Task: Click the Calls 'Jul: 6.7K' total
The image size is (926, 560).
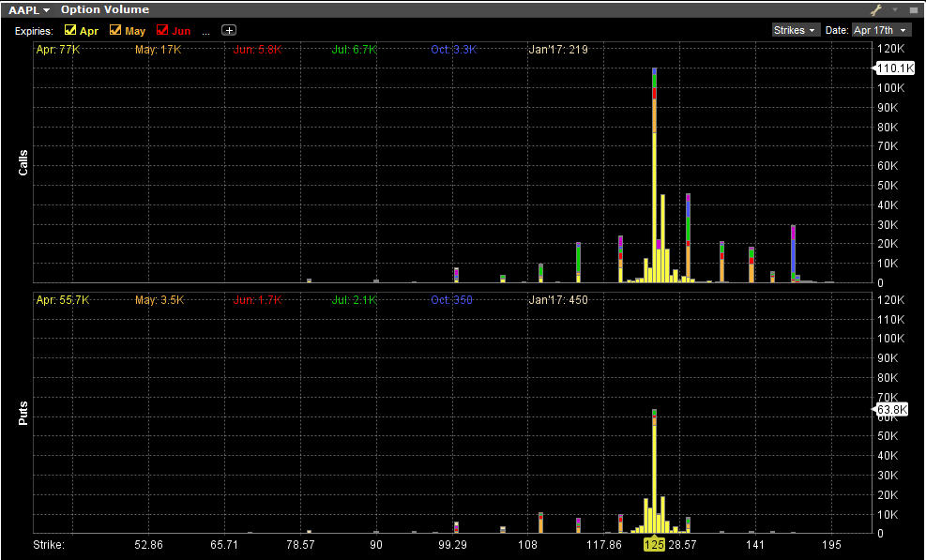Action: [354, 50]
